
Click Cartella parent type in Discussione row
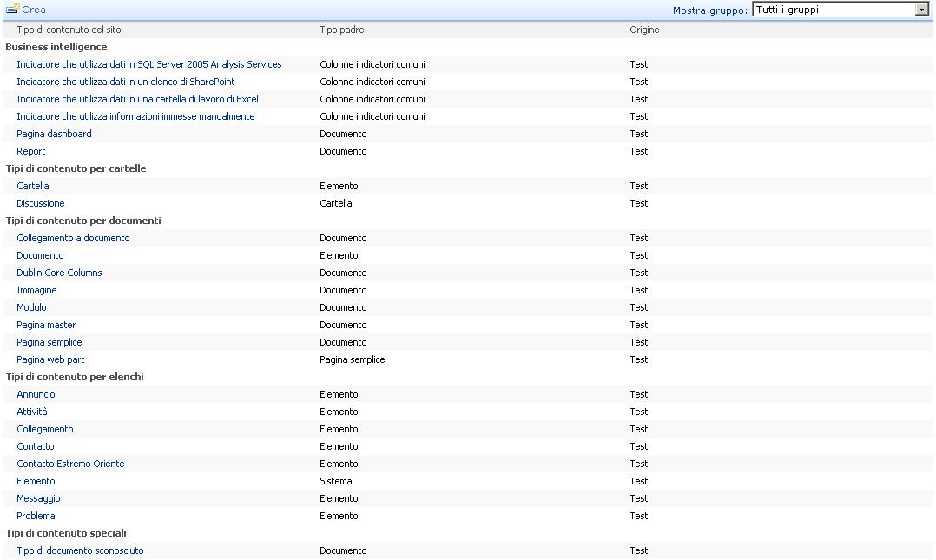[335, 203]
